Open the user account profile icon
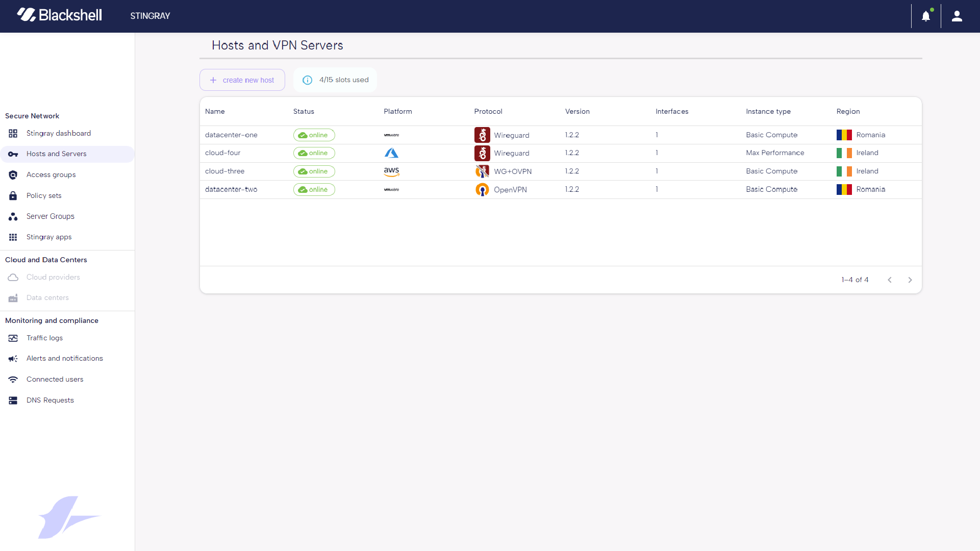Screen dimensions: 980x551 957,16
